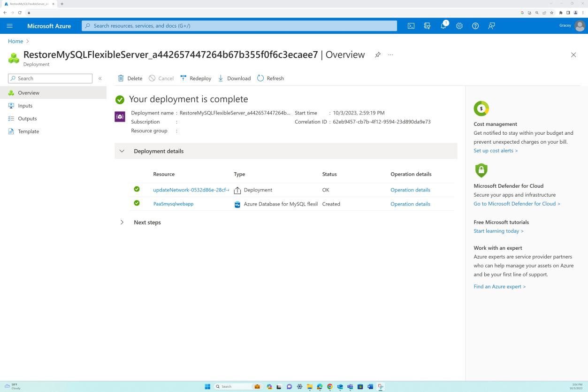Open the notifications bell
588x392 pixels.
point(443,26)
